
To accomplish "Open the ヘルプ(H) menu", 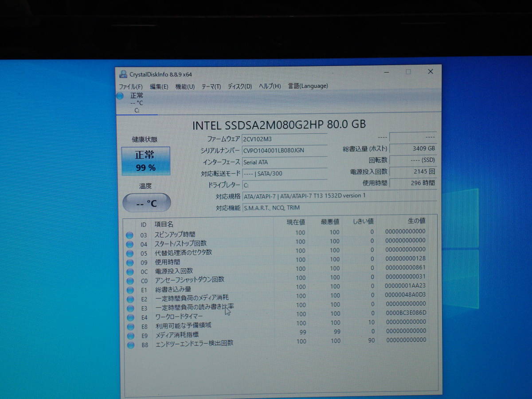I will coord(270,86).
